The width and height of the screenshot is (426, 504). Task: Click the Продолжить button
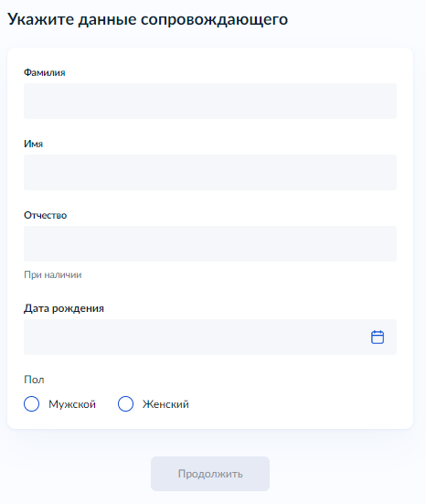[x=210, y=474]
